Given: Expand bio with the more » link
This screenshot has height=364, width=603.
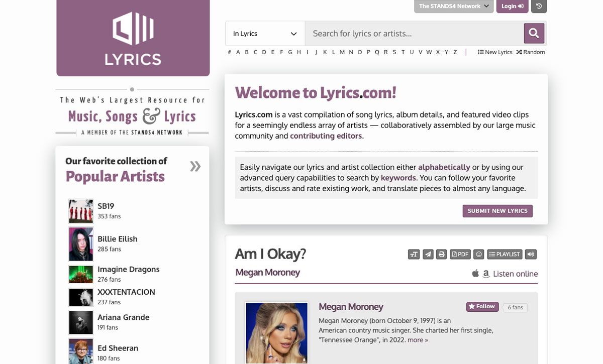Looking at the screenshot, I should [x=418, y=340].
